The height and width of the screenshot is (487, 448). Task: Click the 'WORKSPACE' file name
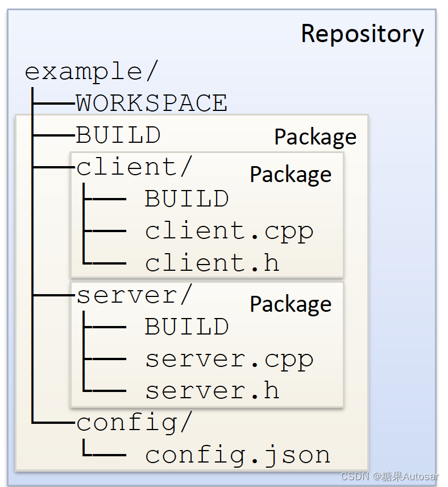(152, 103)
